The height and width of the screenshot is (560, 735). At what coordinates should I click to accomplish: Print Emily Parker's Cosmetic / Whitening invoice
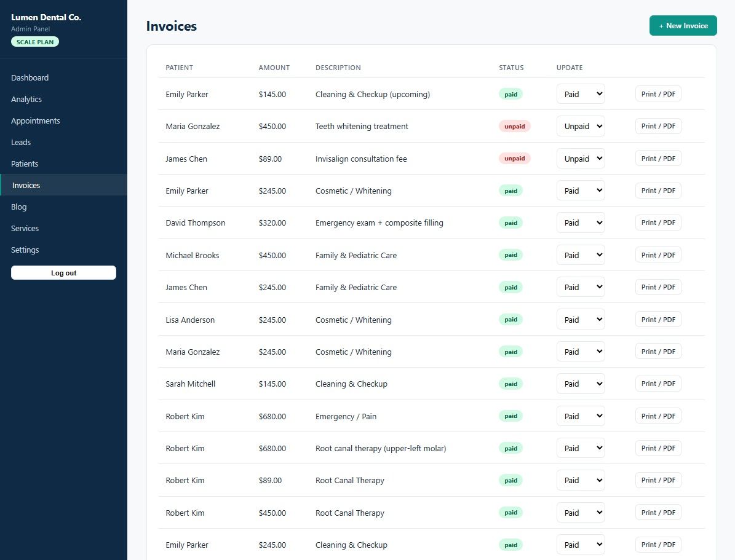(658, 191)
